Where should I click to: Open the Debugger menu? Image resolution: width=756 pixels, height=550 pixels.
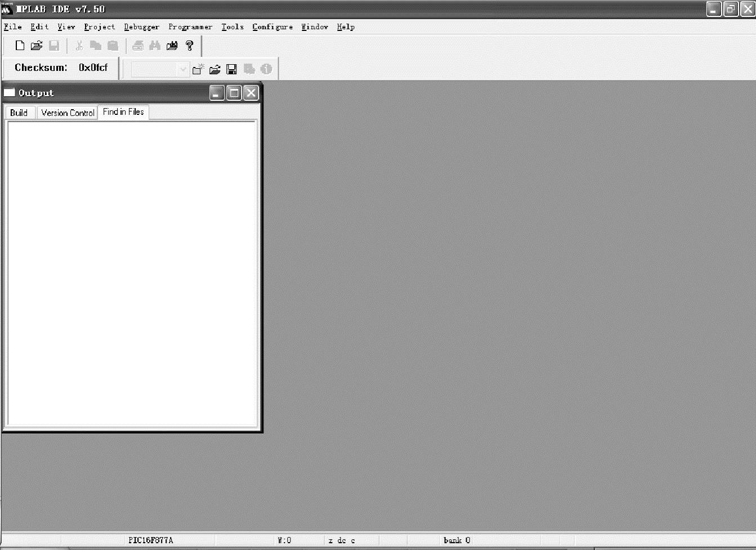tap(142, 26)
